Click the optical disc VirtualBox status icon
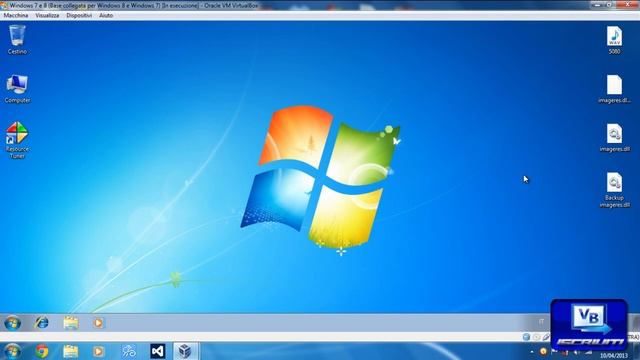The height and width of the screenshot is (360, 640). pos(536,337)
